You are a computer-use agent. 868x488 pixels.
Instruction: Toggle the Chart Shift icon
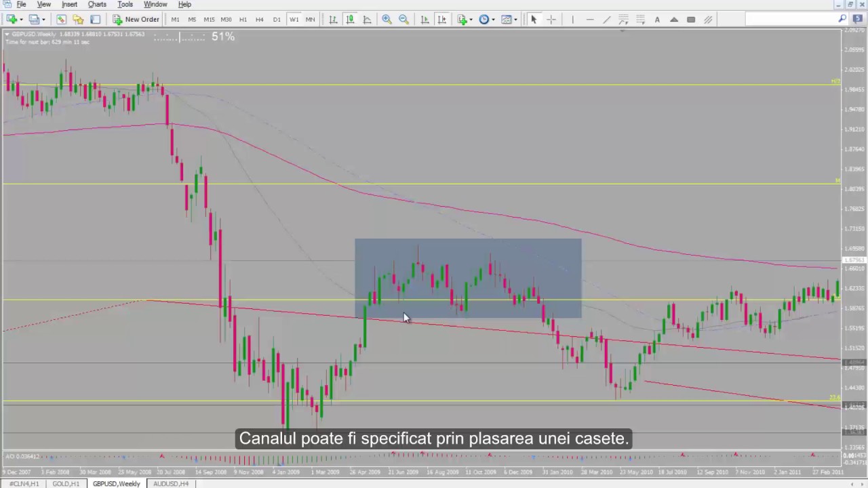point(441,20)
